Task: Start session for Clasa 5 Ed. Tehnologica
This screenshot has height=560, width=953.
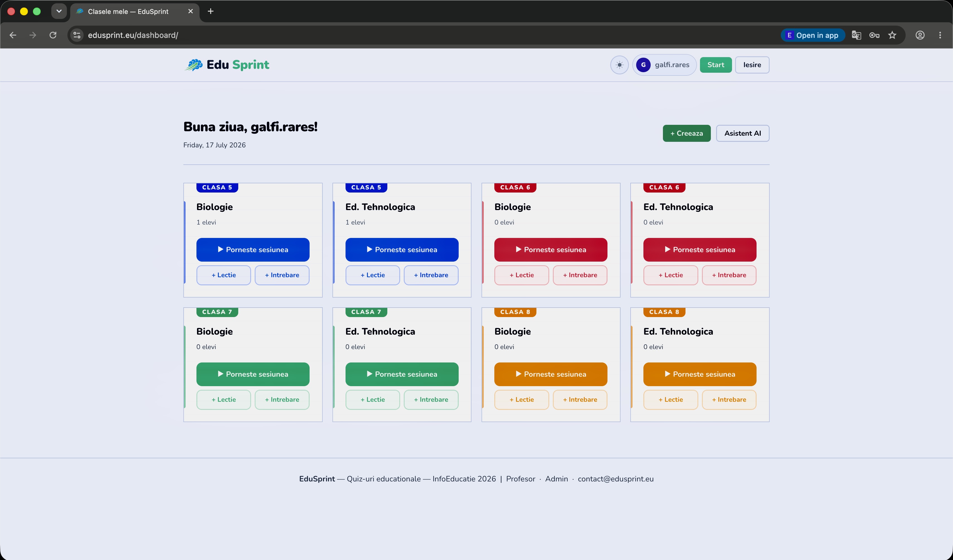Action: pyautogui.click(x=402, y=250)
